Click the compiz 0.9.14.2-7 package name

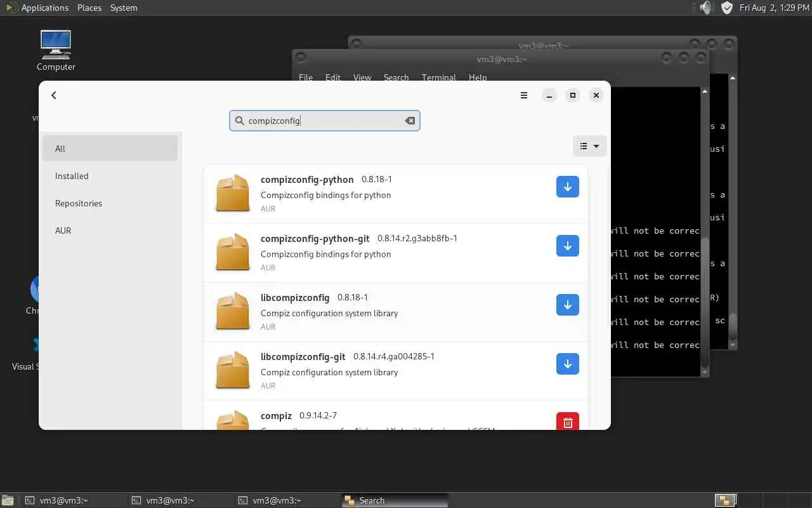(276, 416)
